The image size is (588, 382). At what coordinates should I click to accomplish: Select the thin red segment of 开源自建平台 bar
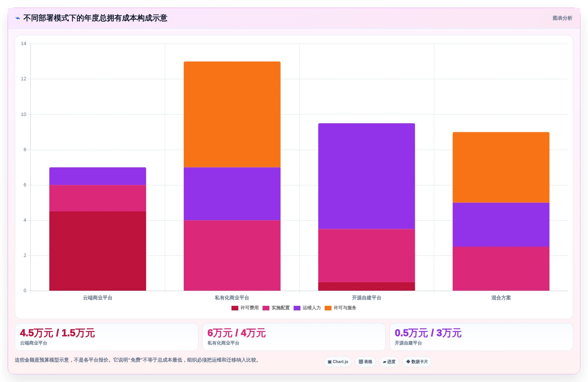pyautogui.click(x=367, y=286)
